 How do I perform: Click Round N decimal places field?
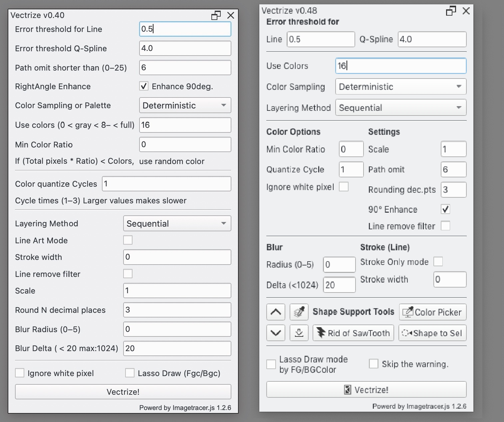tap(177, 310)
